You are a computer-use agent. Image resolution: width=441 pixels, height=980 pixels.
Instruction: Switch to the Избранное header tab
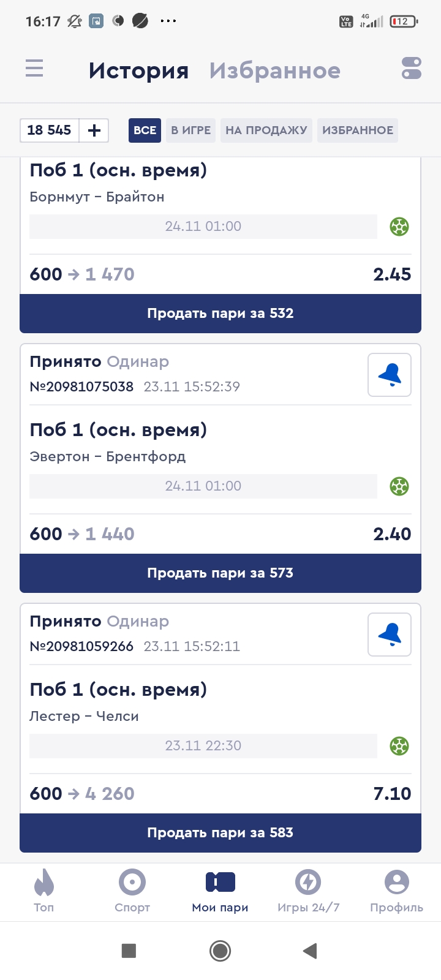[275, 71]
